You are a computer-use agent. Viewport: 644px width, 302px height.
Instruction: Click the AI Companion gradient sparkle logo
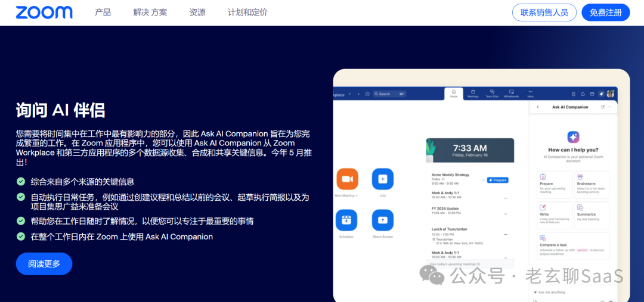click(x=573, y=137)
